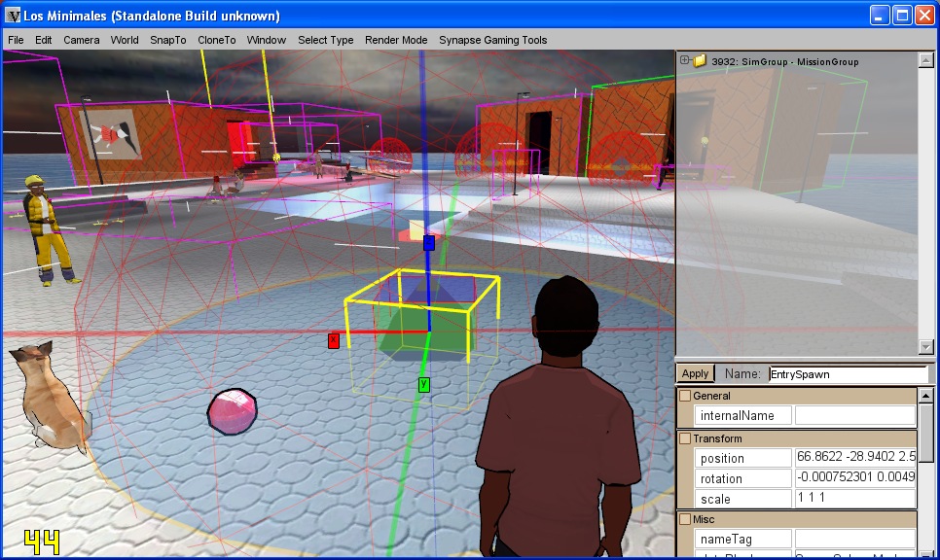
Task: Select the pink sphere object in viewport
Action: point(232,410)
